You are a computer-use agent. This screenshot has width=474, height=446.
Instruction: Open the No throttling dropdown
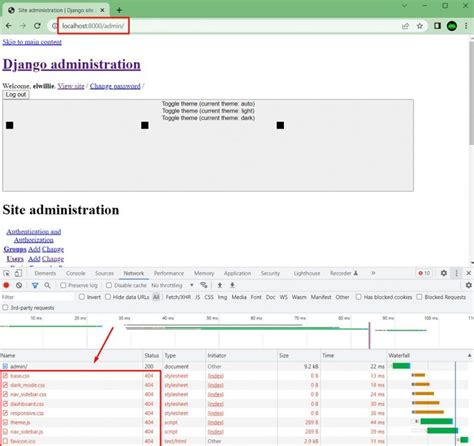[x=172, y=285]
